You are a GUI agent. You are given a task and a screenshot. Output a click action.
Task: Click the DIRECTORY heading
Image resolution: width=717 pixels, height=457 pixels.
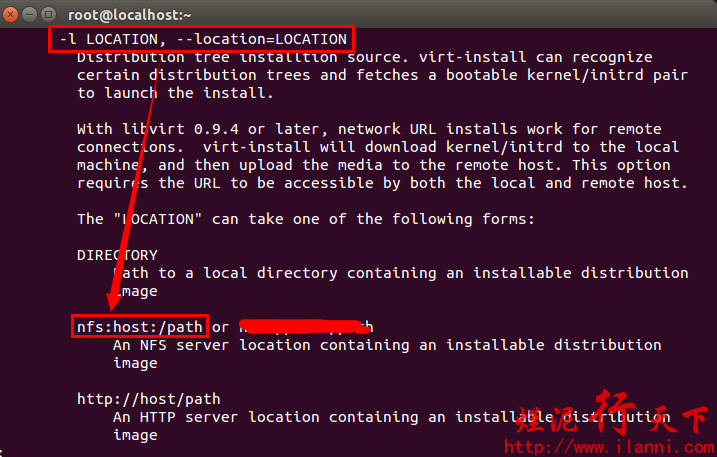[x=117, y=255]
